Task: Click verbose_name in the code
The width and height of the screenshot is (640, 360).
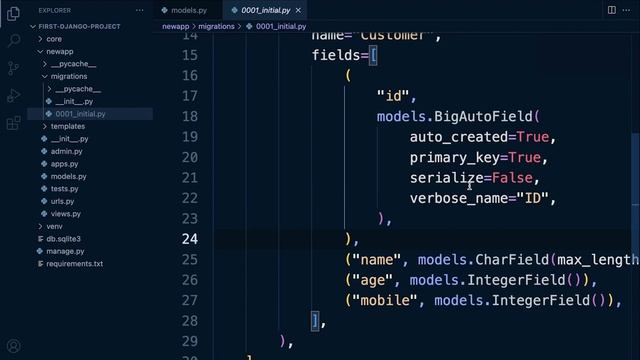Action: [x=459, y=199]
